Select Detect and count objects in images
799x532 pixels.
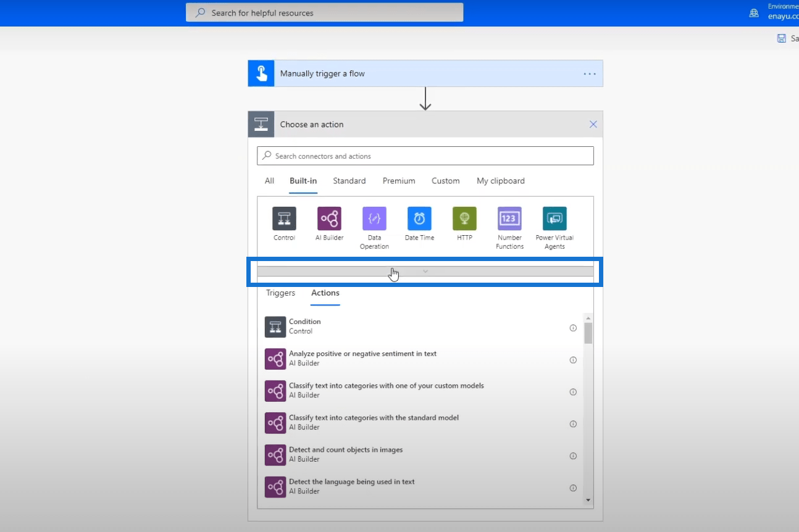pos(346,450)
